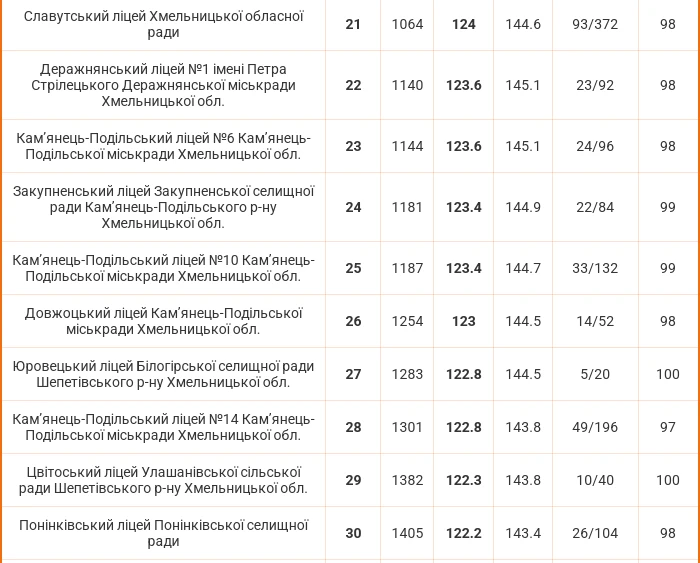Select the rank cell showing 23
The image size is (700, 563).
coord(353,146)
